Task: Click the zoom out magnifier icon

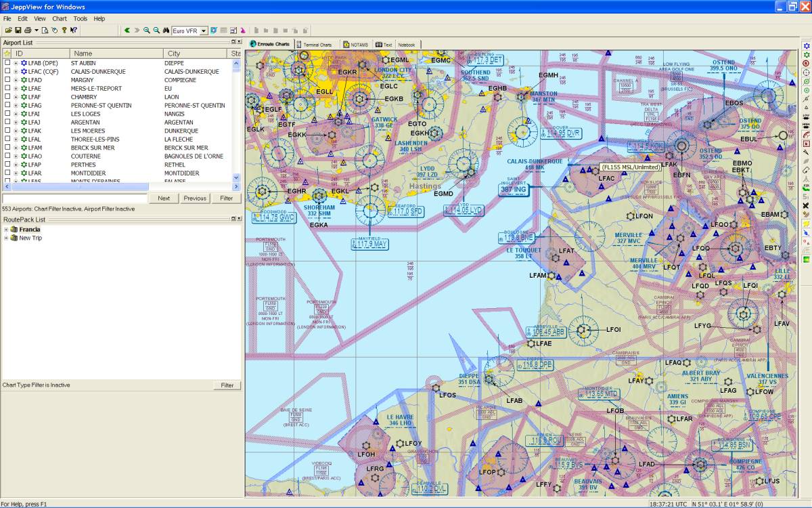Action: (x=156, y=30)
